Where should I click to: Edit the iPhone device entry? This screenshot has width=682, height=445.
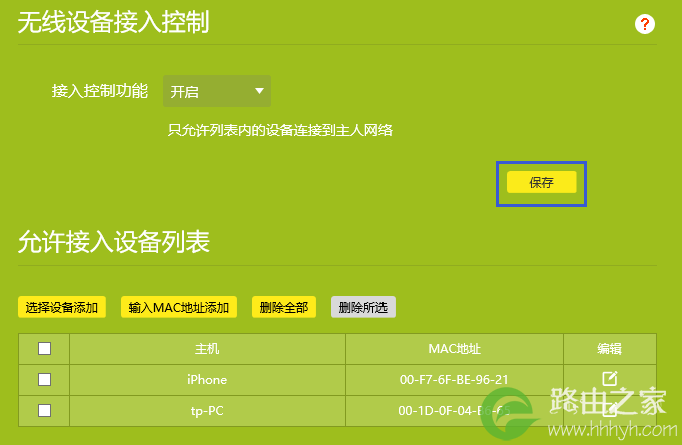[610, 378]
